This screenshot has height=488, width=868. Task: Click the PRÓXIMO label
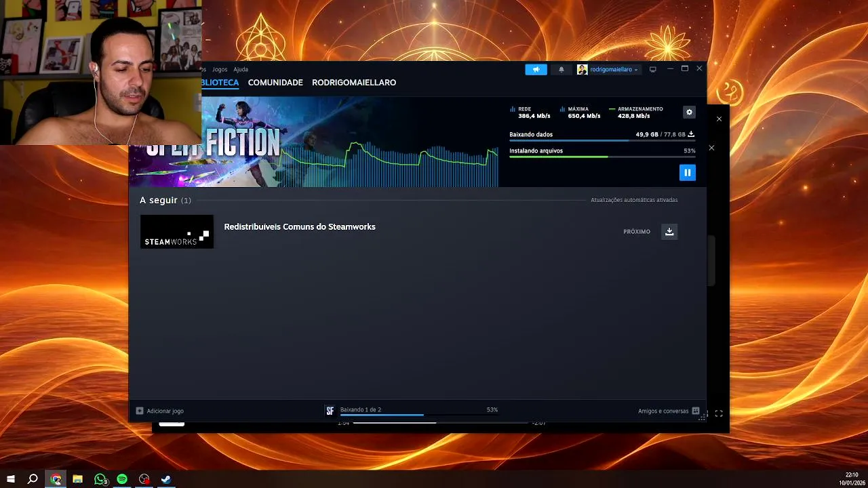pyautogui.click(x=637, y=232)
